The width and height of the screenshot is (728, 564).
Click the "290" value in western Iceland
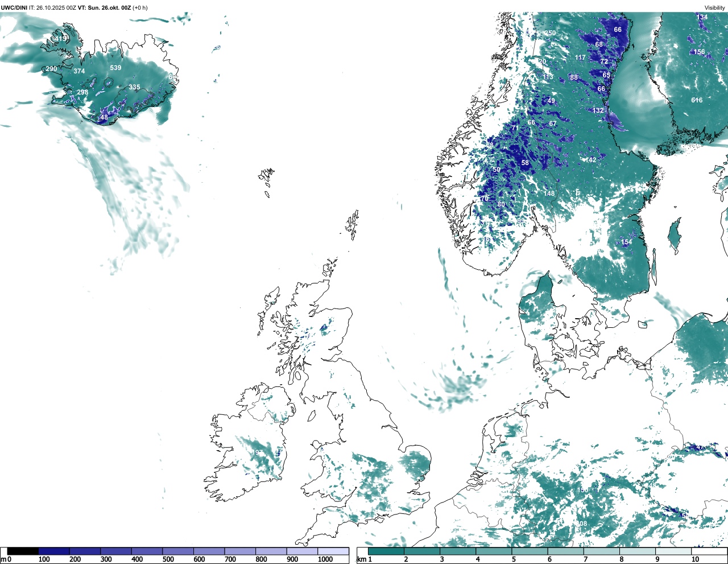51,69
